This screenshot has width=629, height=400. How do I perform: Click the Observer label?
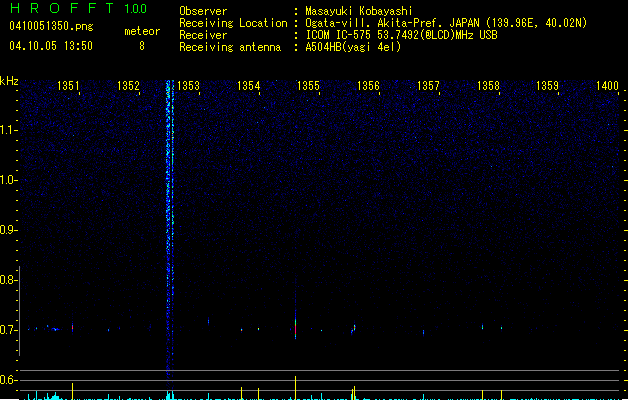(x=203, y=11)
